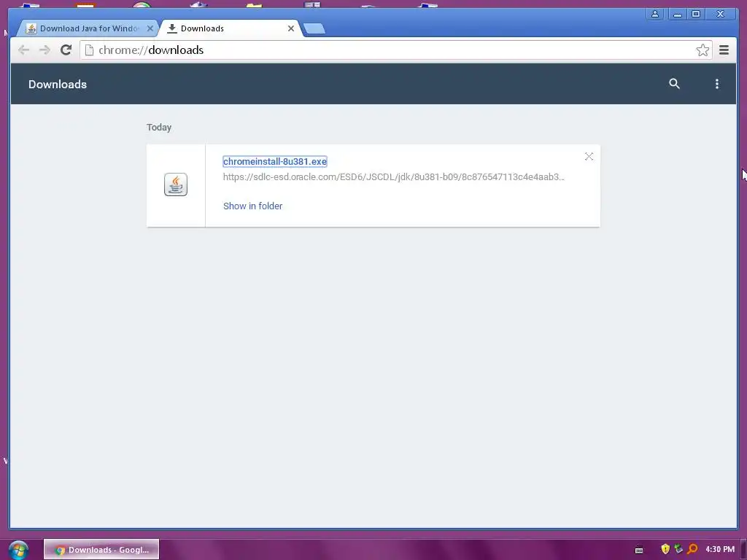Click the Downloads page heading
Viewport: 747px width, 560px height.
[x=58, y=85]
